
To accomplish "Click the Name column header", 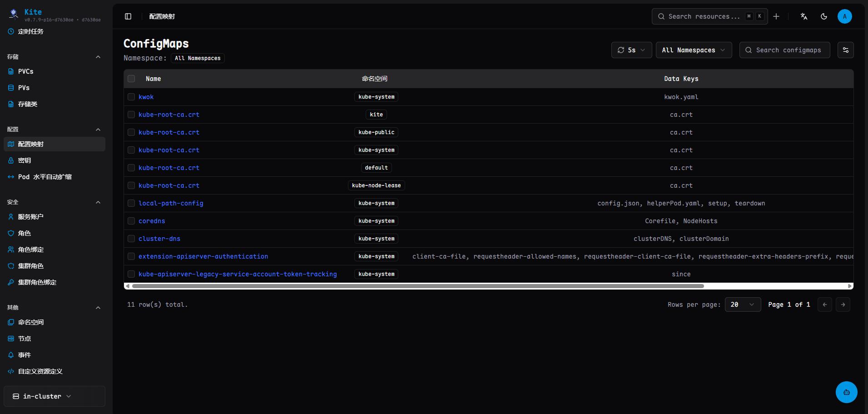I will [153, 79].
